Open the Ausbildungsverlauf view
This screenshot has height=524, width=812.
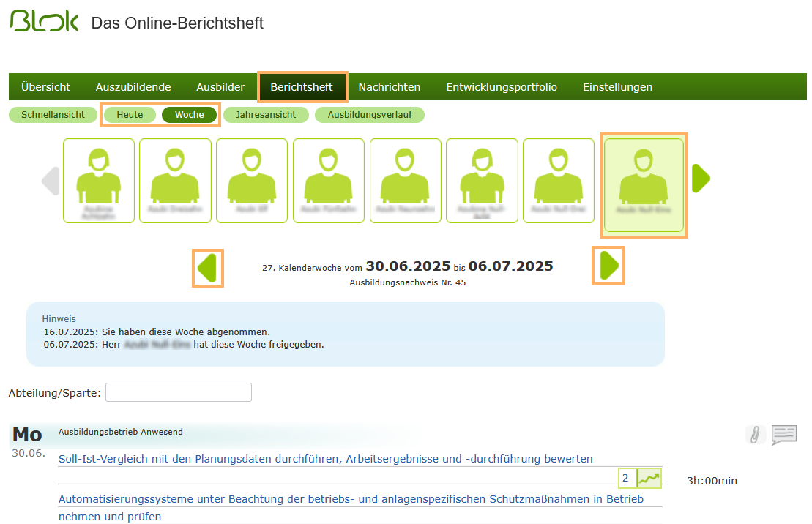point(369,114)
